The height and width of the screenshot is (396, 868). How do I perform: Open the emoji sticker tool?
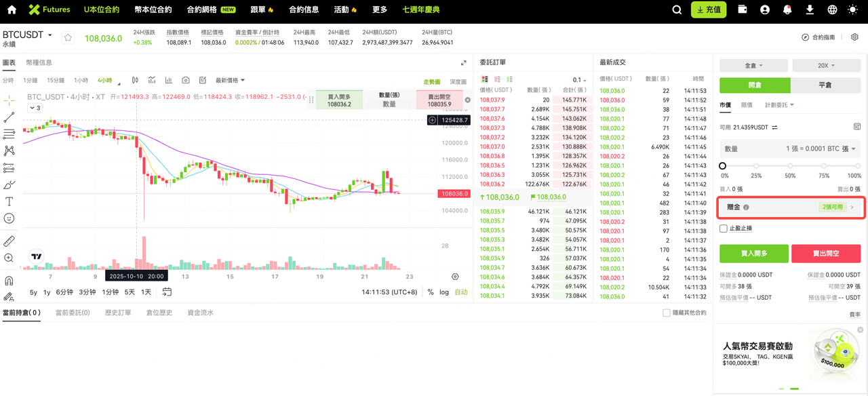(9, 218)
